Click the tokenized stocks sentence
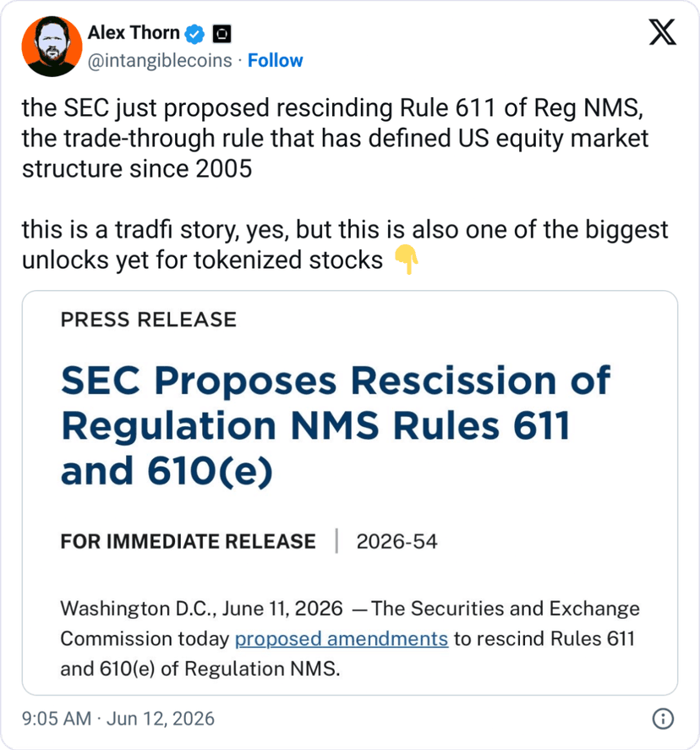This screenshot has width=700, height=750. click(x=345, y=245)
